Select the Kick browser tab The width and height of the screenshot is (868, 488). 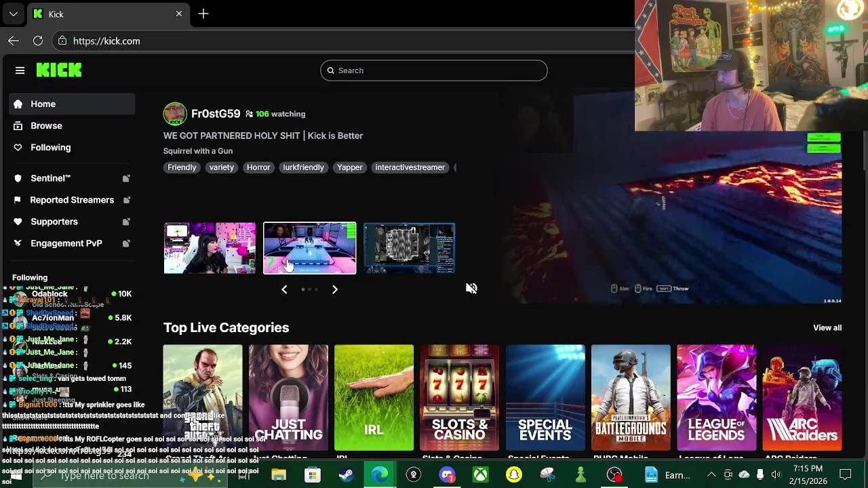coord(108,14)
